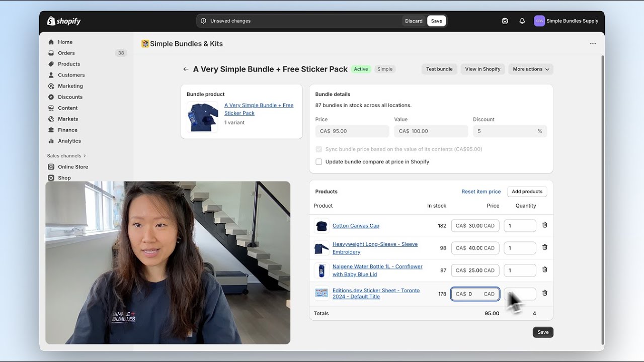Click the Nalgene Water Bottle price field
The image size is (644, 362).
tap(475, 270)
